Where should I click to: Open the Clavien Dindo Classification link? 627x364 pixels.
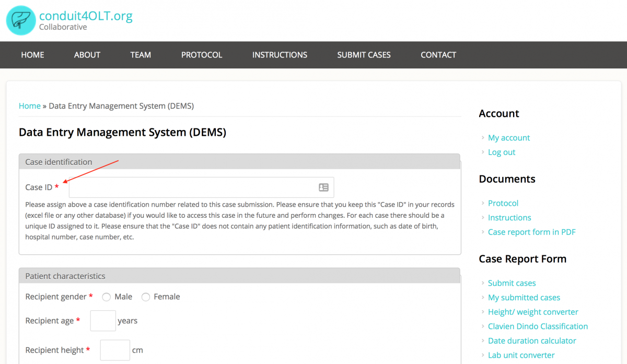point(538,326)
